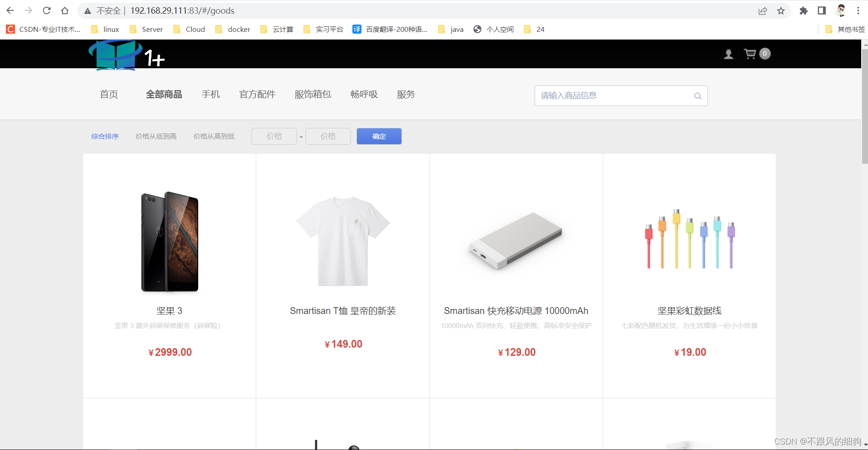
Task: Open the Chrome profile avatar
Action: tap(841, 10)
